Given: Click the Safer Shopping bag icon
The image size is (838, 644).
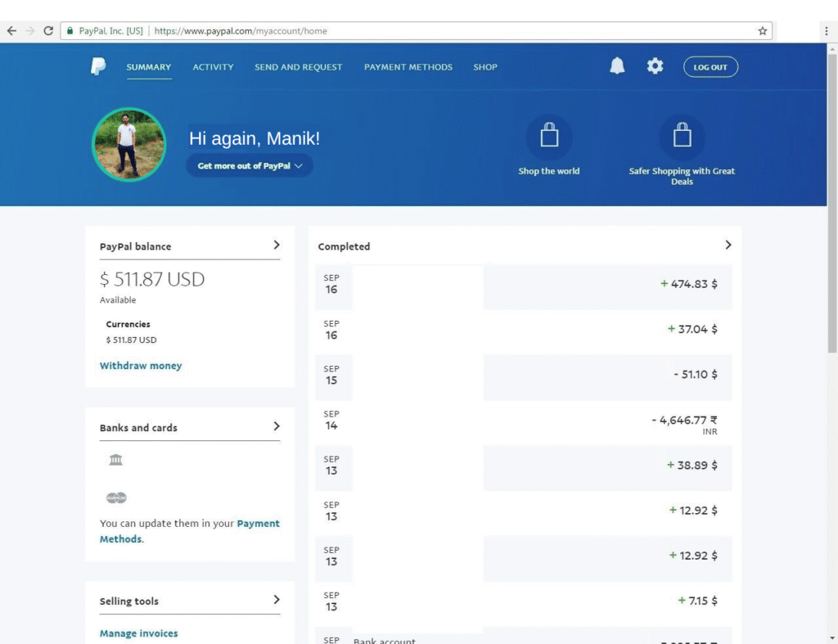Looking at the screenshot, I should [682, 137].
